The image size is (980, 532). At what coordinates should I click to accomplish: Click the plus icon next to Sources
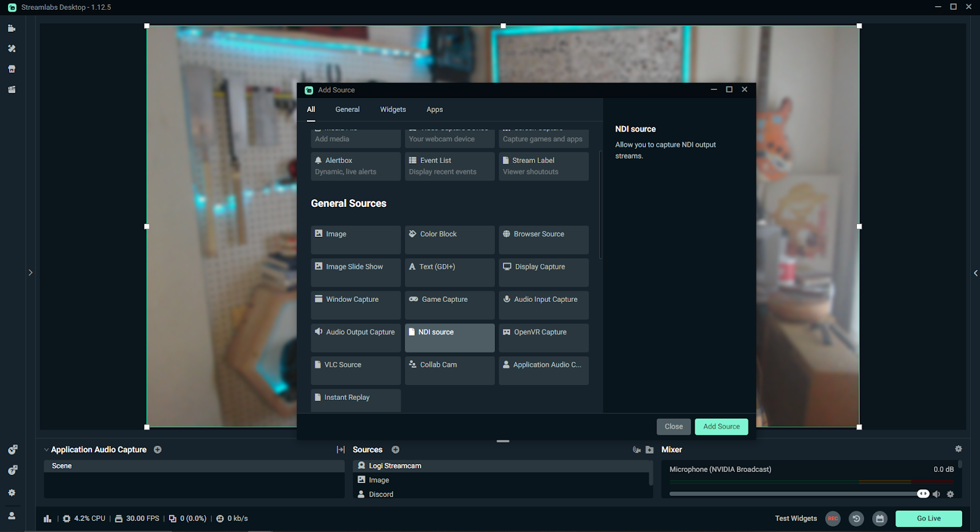click(x=396, y=449)
